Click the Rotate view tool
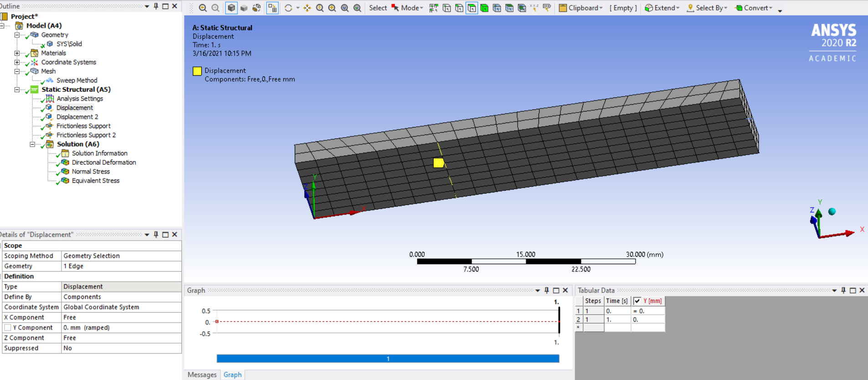Viewport: 868px width, 380px height. pyautogui.click(x=288, y=8)
